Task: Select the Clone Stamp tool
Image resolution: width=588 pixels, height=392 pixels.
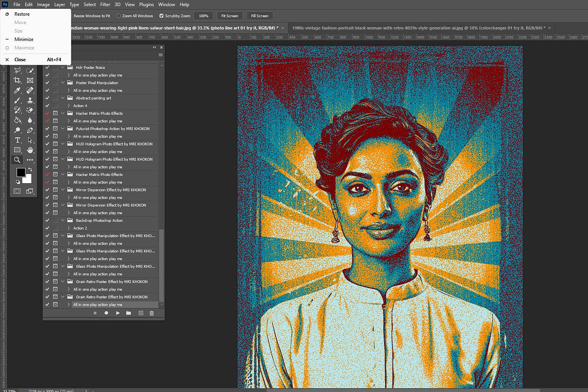Action: (30, 100)
